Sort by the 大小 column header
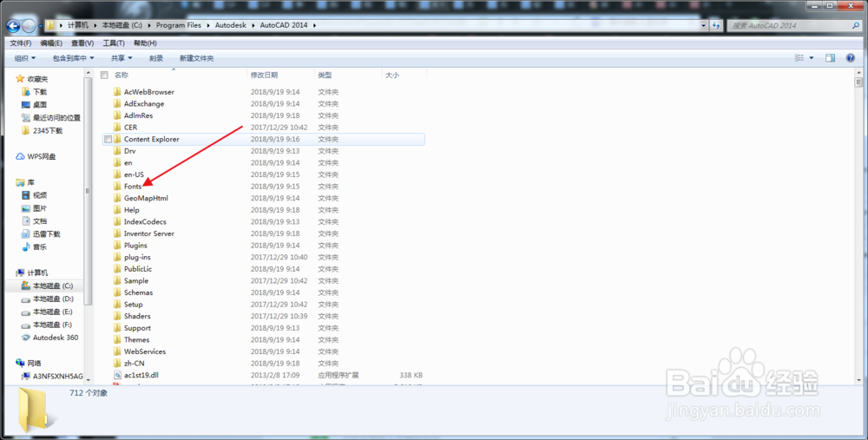 pos(392,75)
